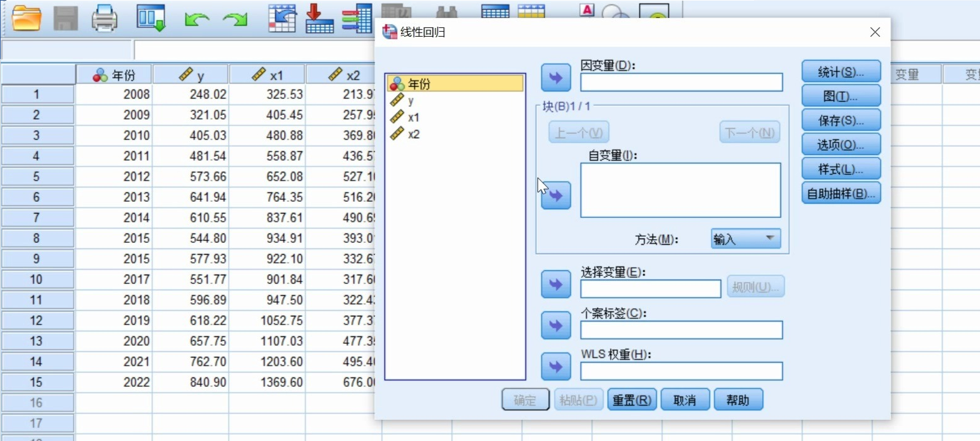
Task: Click the Go to variable icon with red arrow
Action: pyautogui.click(x=319, y=17)
